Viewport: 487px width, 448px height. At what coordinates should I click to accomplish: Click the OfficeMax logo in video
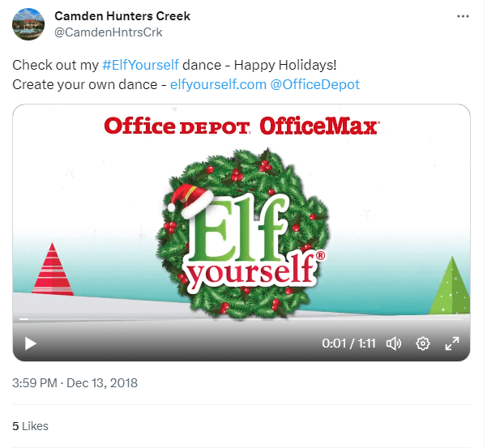(x=319, y=126)
